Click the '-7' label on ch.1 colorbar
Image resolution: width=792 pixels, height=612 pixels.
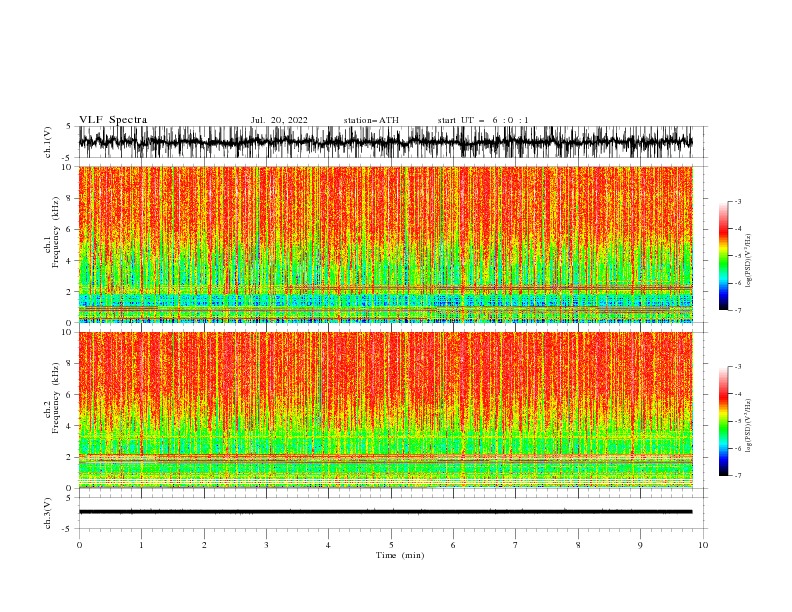737,310
